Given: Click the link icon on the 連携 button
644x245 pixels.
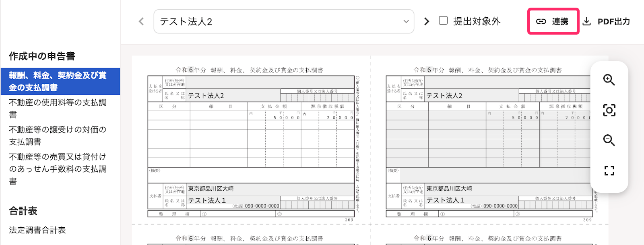Looking at the screenshot, I should 541,21.
